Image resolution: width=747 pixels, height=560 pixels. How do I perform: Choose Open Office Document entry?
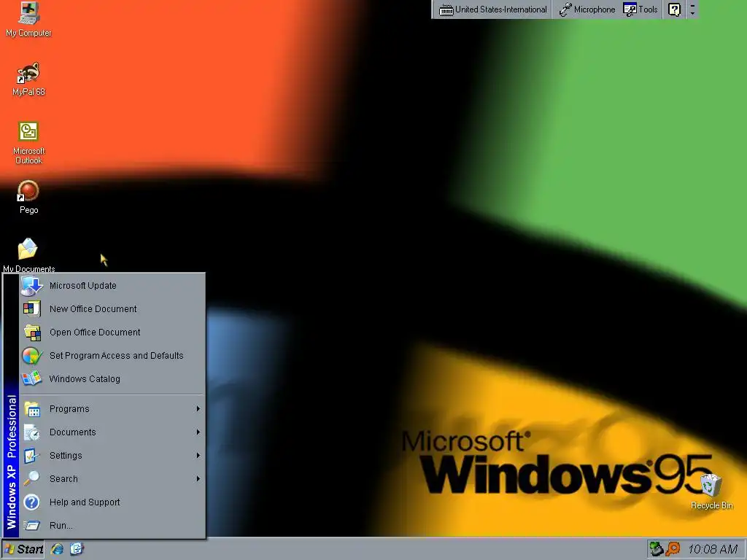pos(112,332)
